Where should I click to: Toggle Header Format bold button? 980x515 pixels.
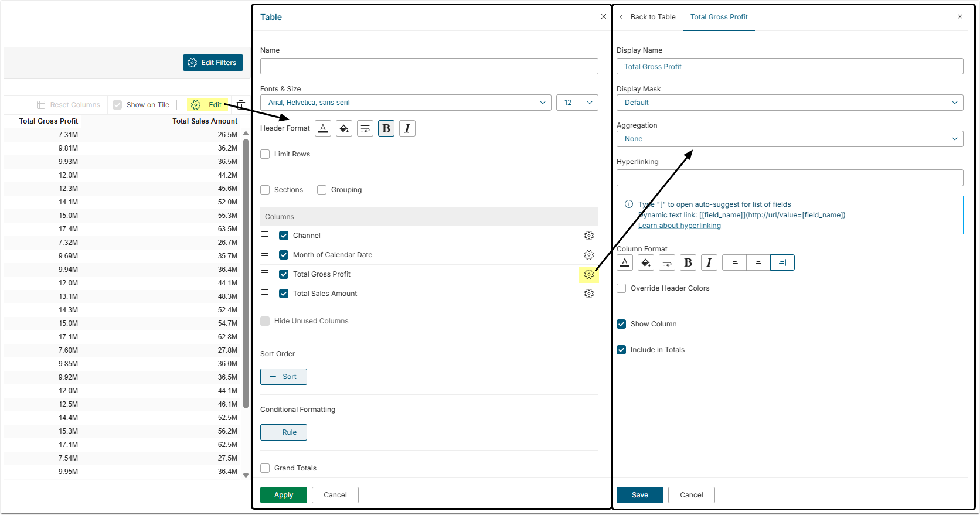coord(386,128)
